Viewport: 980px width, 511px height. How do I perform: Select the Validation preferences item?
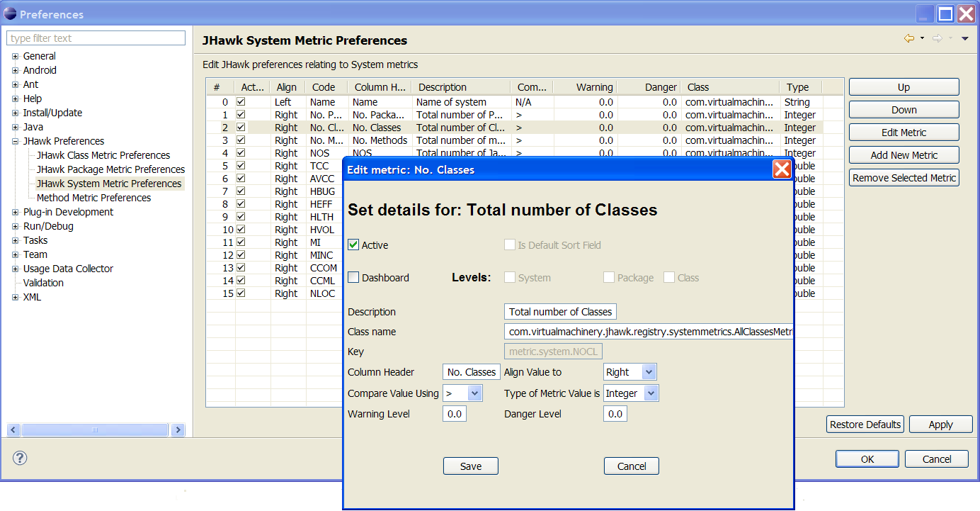43,283
